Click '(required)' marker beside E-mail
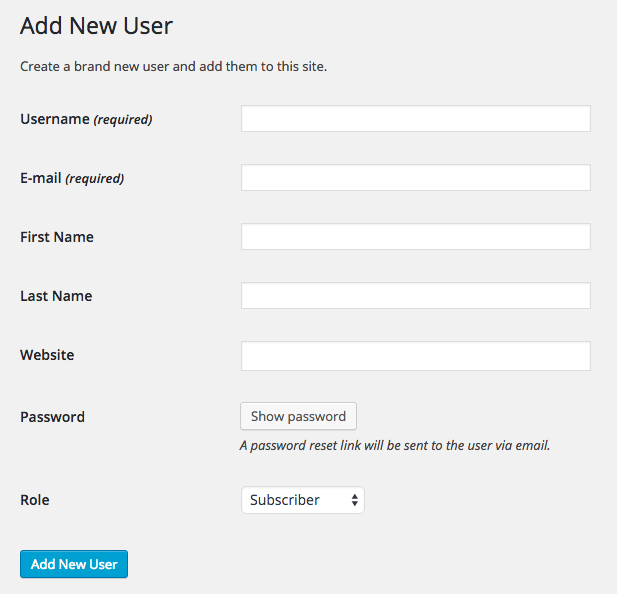 (95, 179)
